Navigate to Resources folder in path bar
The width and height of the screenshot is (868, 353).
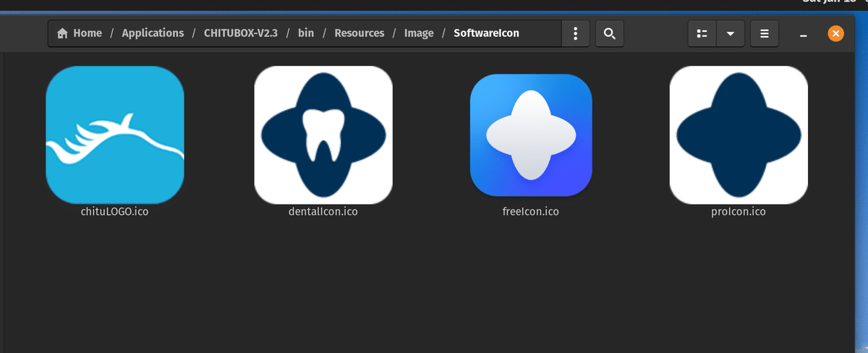[x=359, y=33]
